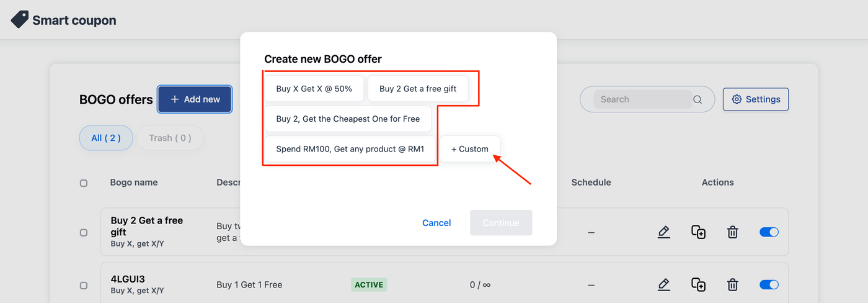Viewport: 868px width, 303px height.
Task: Turn off the 4LGUI3 offer switch
Action: [769, 284]
